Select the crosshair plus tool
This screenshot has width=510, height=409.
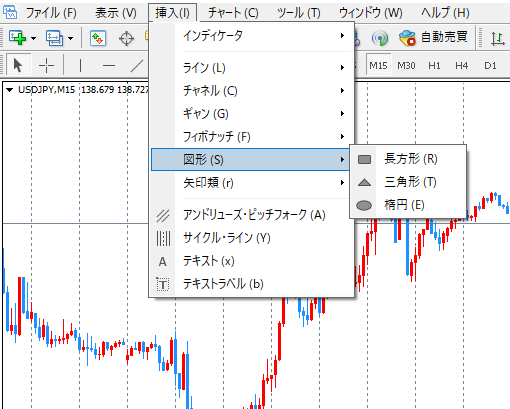pyautogui.click(x=46, y=65)
